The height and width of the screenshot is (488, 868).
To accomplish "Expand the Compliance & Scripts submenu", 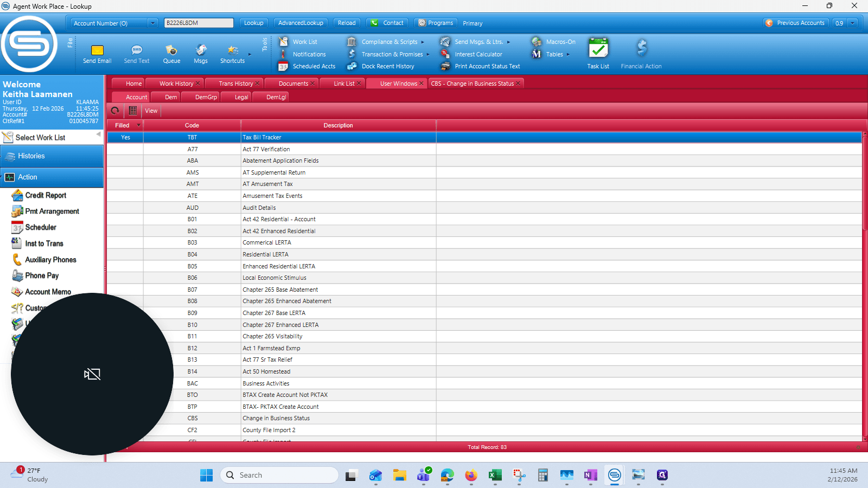I will (x=423, y=42).
